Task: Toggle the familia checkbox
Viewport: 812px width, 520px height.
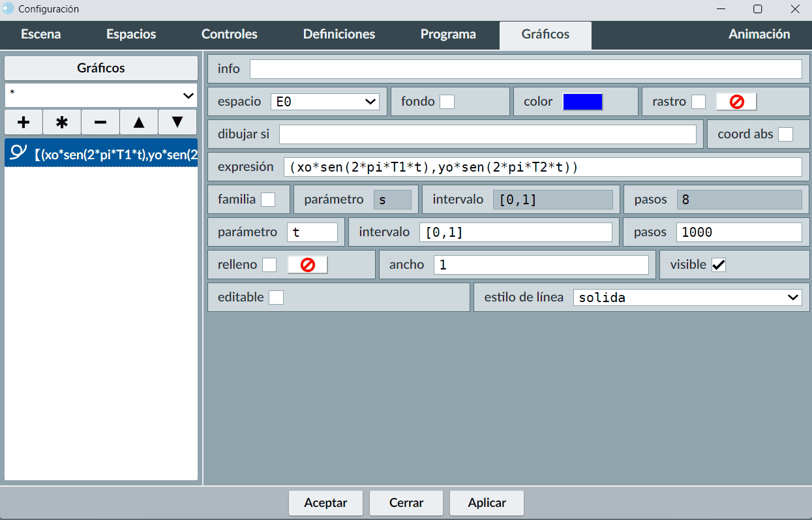Action: pyautogui.click(x=268, y=200)
